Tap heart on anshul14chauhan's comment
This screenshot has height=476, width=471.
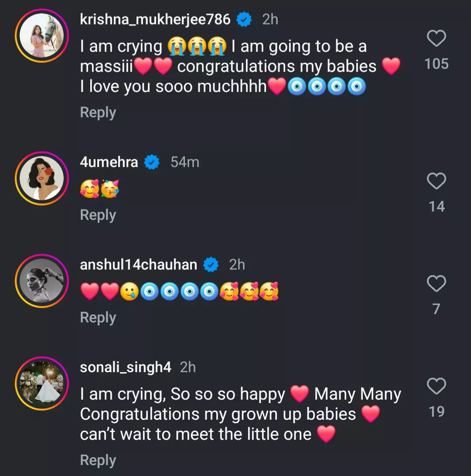436,284
